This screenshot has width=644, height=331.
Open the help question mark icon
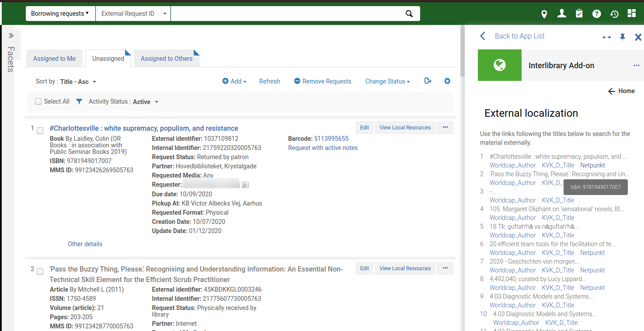(x=596, y=14)
